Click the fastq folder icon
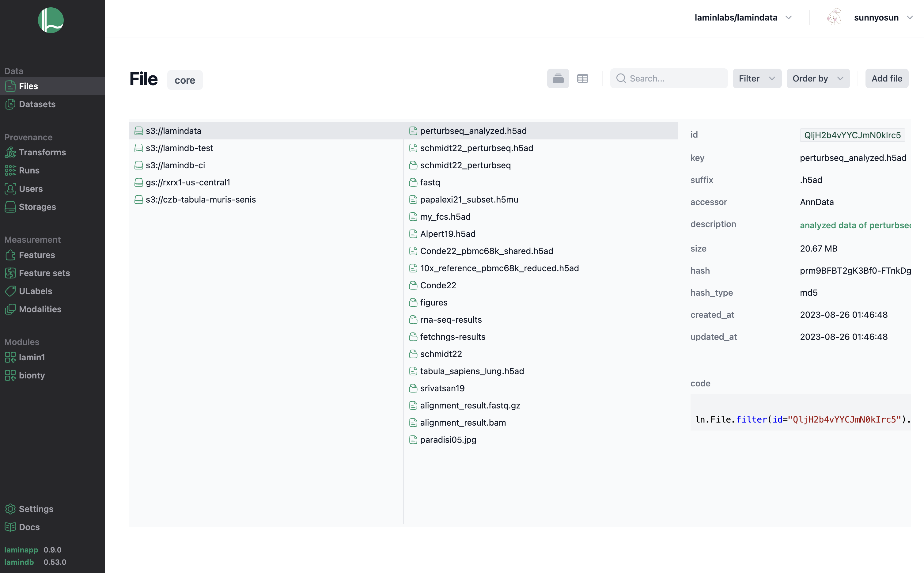This screenshot has height=573, width=924. tap(413, 182)
